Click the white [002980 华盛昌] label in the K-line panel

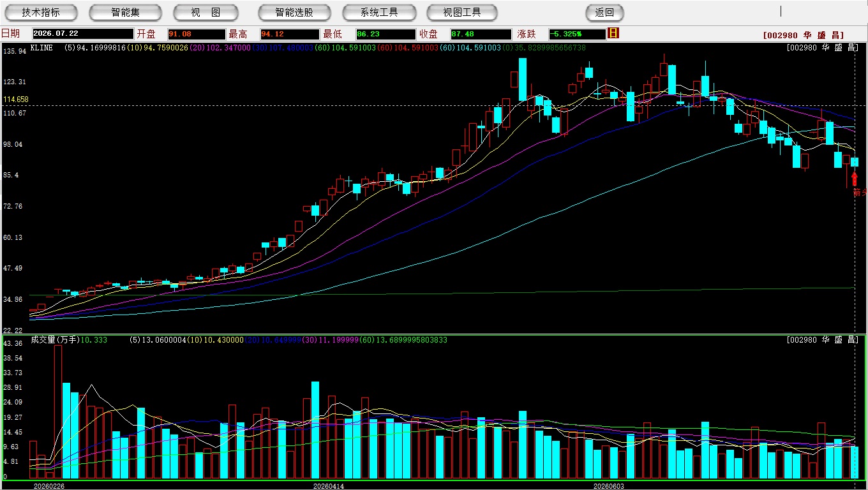[823, 47]
